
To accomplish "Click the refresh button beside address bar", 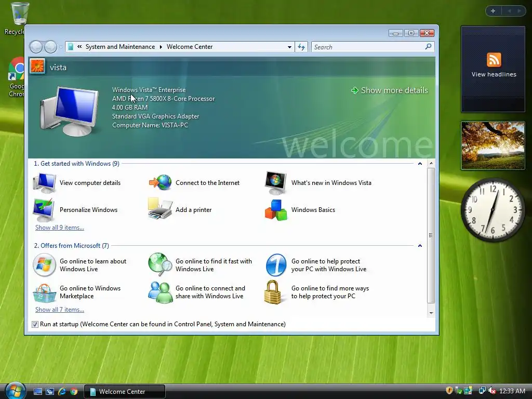I will coord(301,47).
